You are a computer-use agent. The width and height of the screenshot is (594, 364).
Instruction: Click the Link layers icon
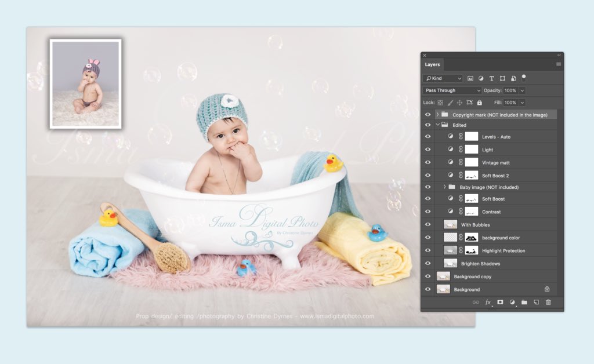click(x=476, y=302)
